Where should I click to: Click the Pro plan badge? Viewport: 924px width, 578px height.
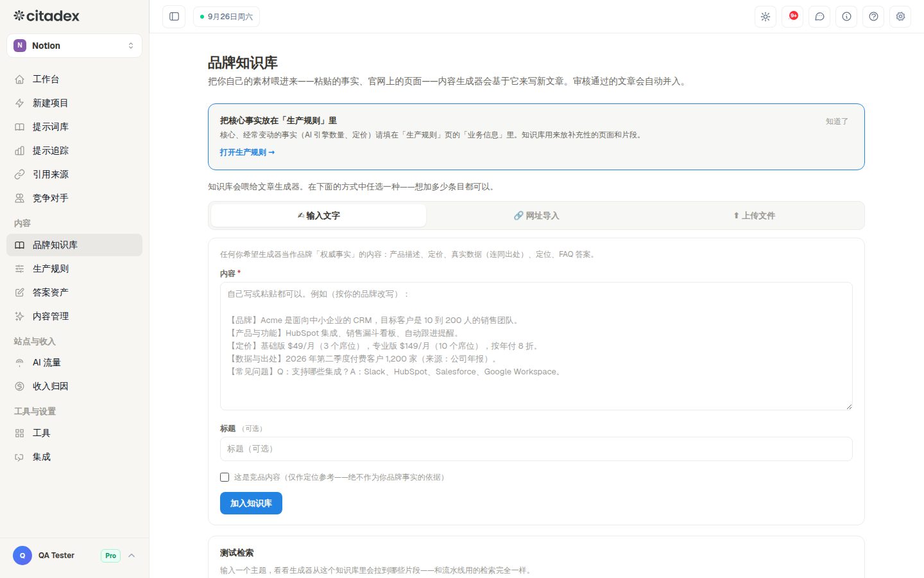click(x=110, y=556)
